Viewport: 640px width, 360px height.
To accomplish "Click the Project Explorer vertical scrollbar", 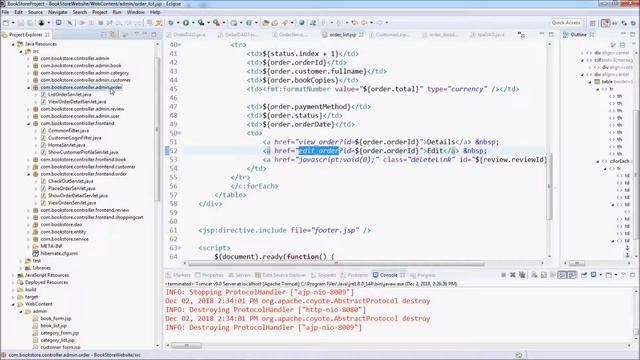I will (157, 130).
